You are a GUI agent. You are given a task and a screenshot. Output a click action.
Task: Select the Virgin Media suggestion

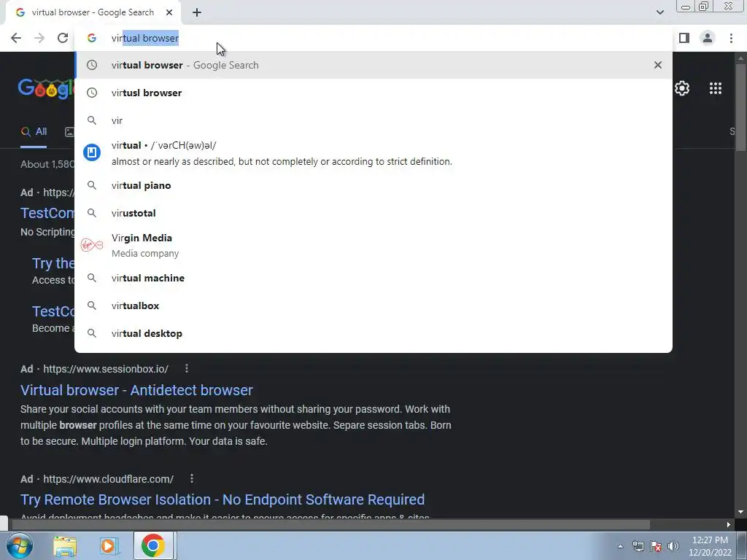click(373, 245)
